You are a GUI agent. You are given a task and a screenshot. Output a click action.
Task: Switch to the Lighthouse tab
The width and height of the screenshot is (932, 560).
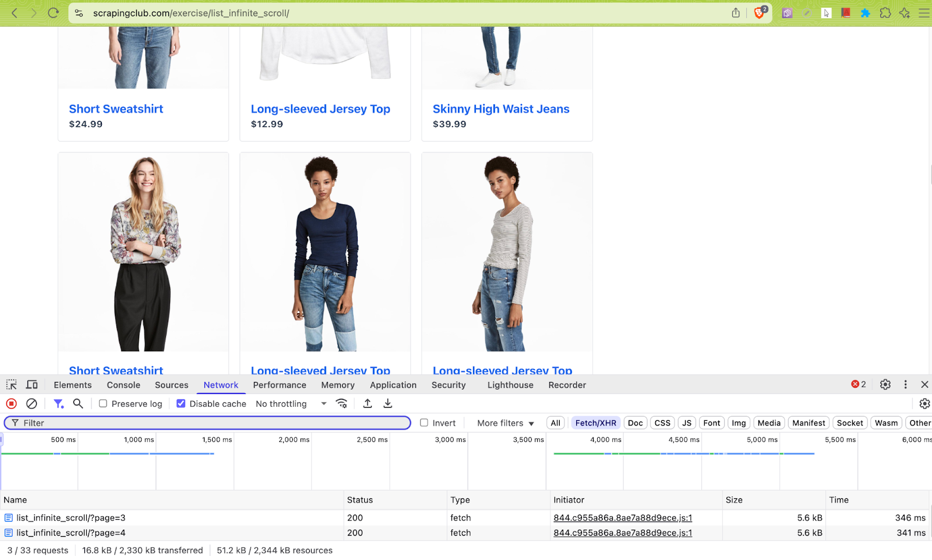[510, 385]
